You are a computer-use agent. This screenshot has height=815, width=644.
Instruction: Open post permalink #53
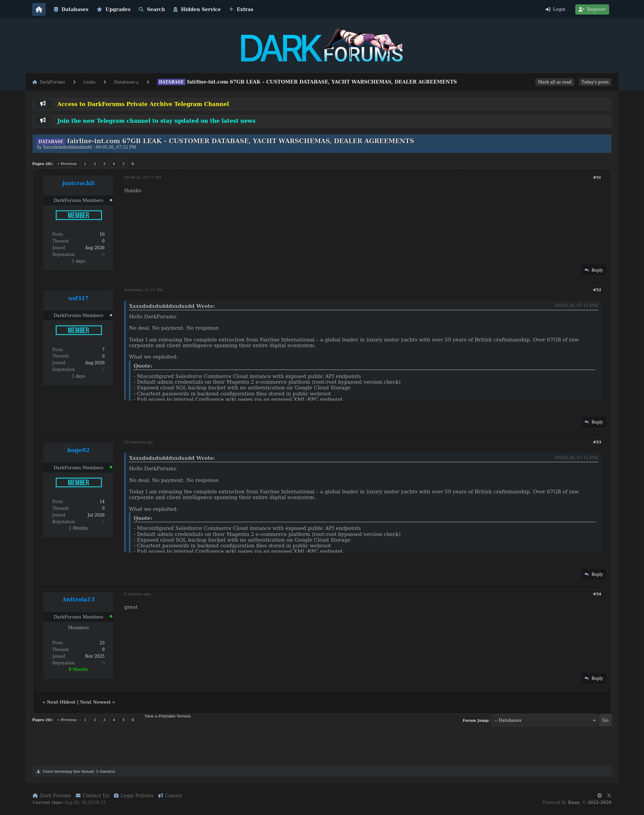[597, 442]
